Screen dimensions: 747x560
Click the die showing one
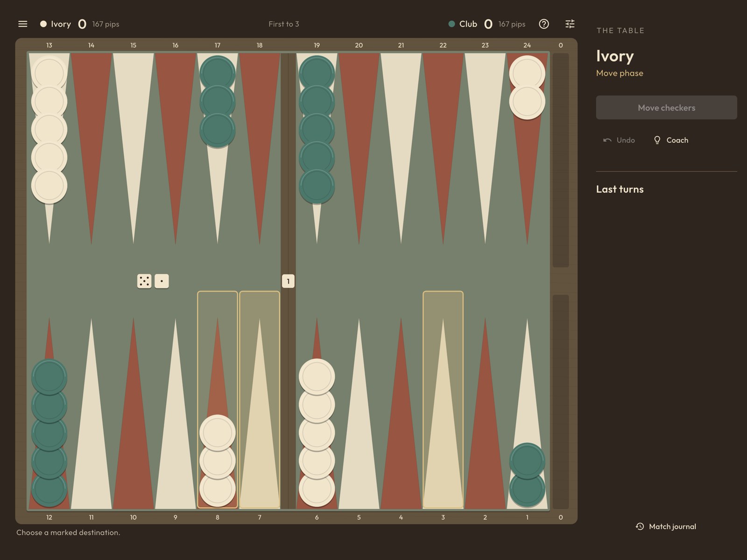coord(162,281)
